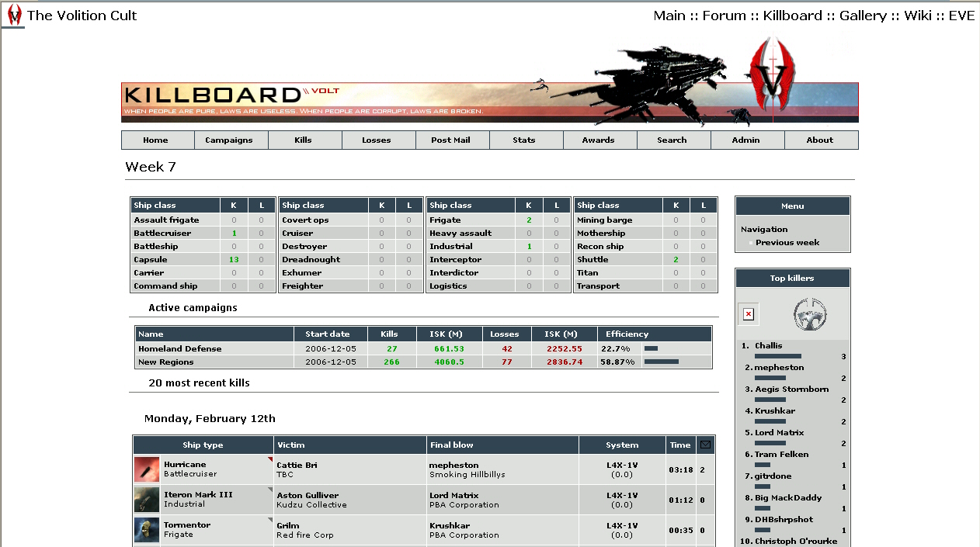The width and height of the screenshot is (980, 547).
Task: Open victim Aston Gulliver
Action: [308, 496]
